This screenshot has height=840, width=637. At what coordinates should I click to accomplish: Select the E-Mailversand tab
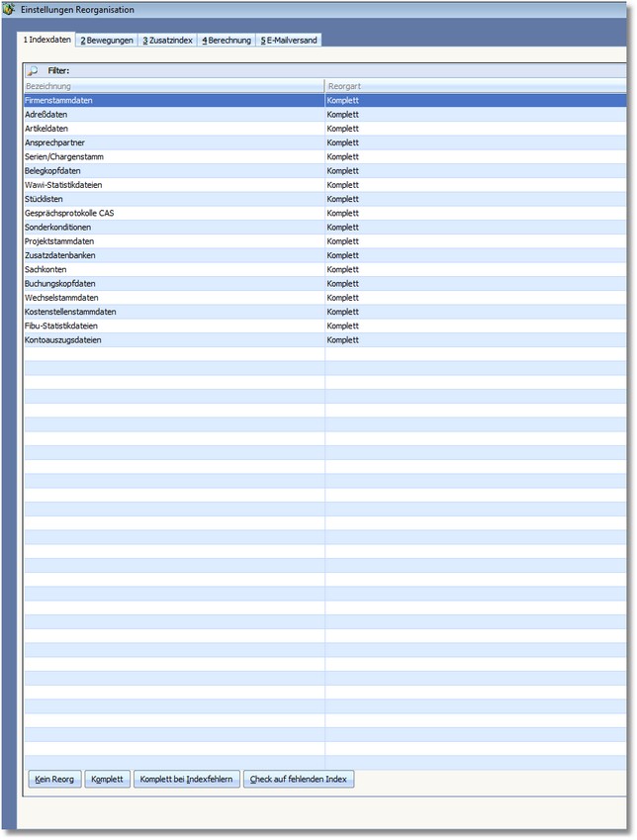point(289,41)
